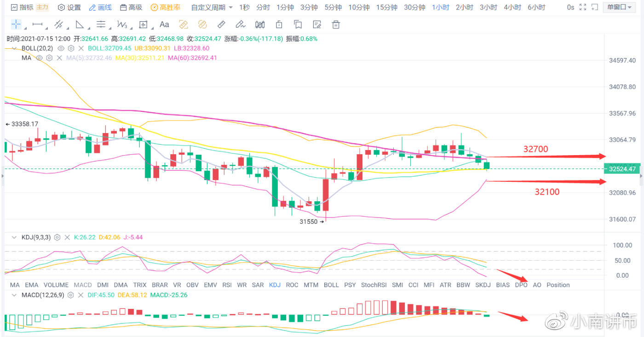The height and width of the screenshot is (337, 644).
Task: Open the 设置 settings button
Action: pyautogui.click(x=69, y=7)
